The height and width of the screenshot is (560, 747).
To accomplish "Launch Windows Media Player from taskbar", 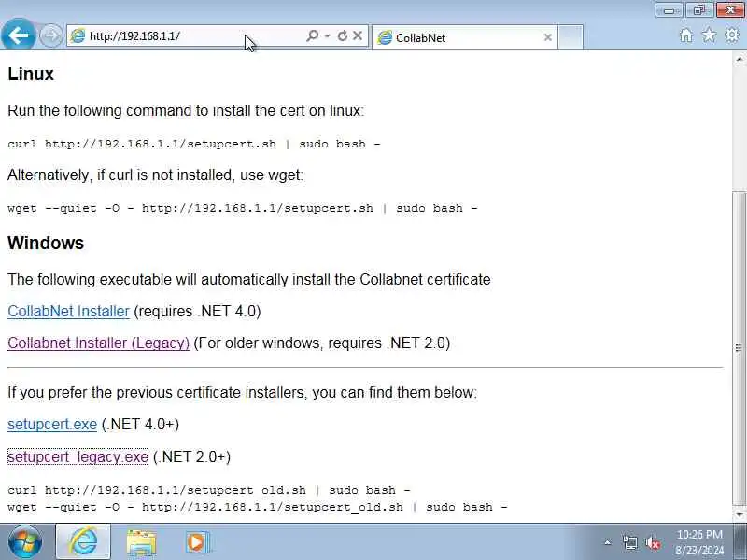I will [196, 542].
